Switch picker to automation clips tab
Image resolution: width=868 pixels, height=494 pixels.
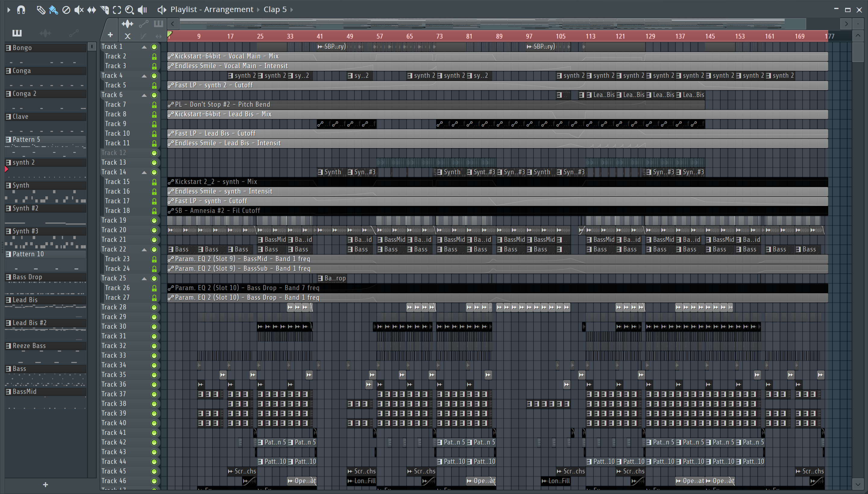tap(74, 33)
